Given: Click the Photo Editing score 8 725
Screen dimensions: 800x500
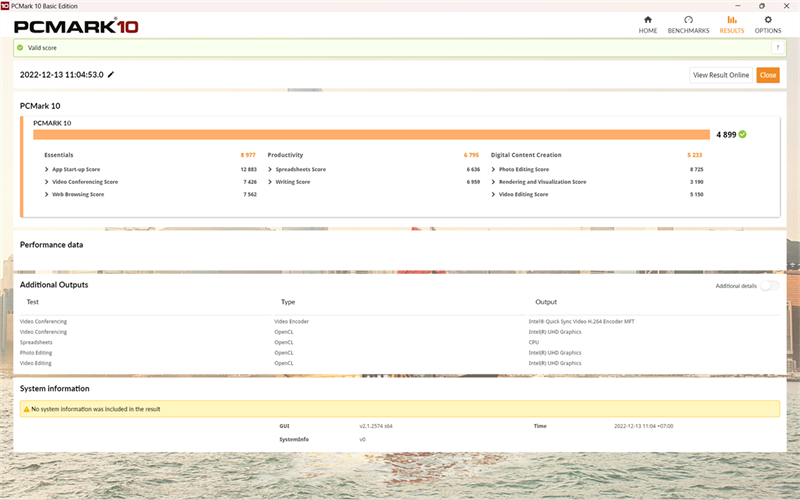Looking at the screenshot, I should [x=696, y=169].
